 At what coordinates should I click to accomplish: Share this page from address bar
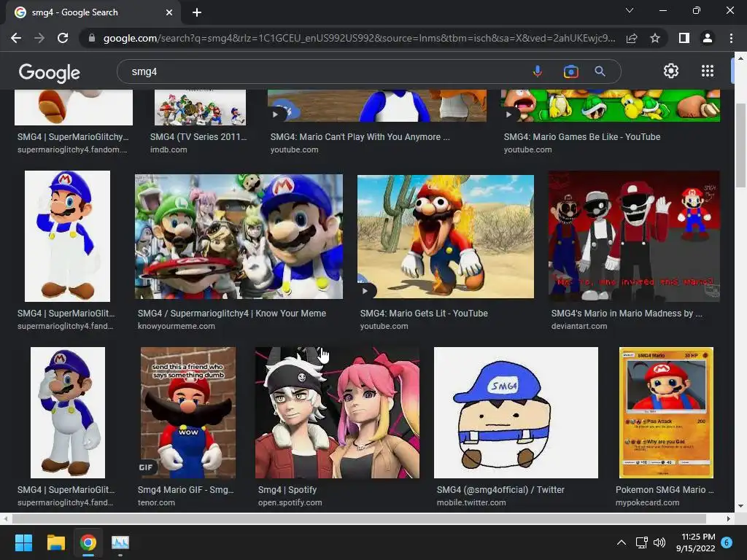(632, 38)
